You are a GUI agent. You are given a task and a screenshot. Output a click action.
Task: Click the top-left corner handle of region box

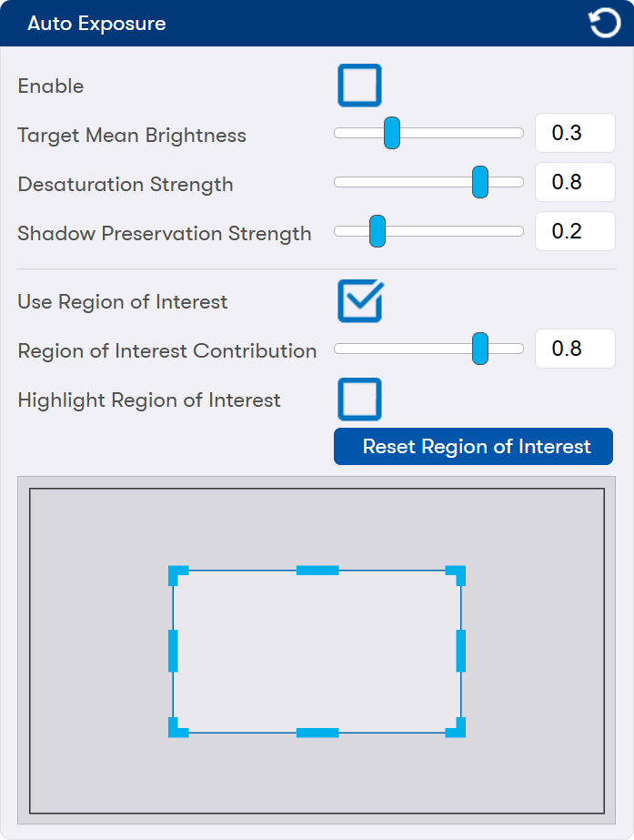coord(176,573)
